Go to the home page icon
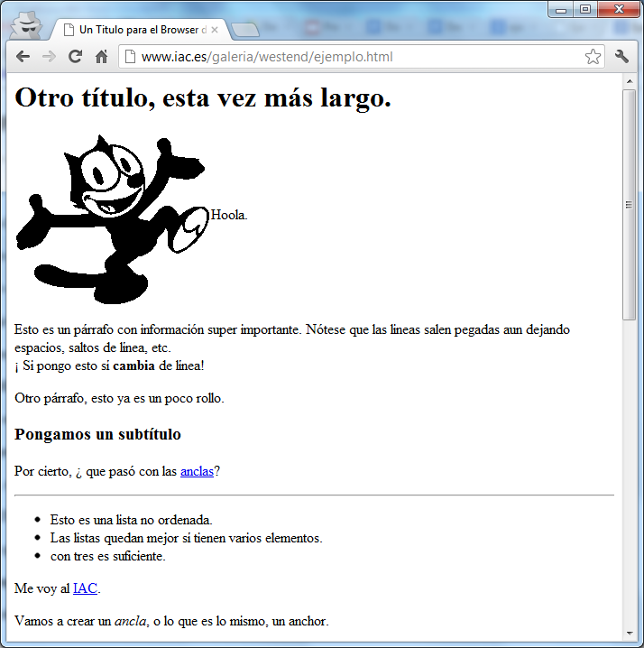The height and width of the screenshot is (648, 644). pyautogui.click(x=101, y=57)
